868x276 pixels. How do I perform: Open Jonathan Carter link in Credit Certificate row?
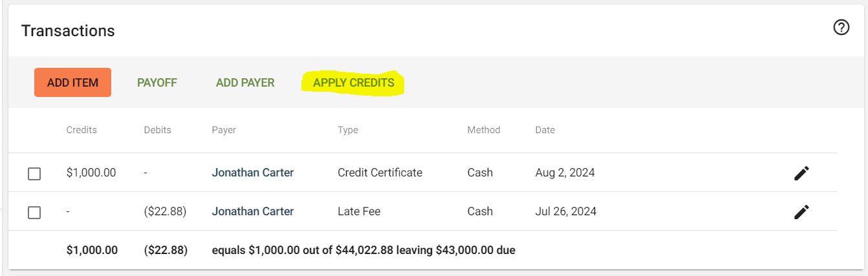pos(253,173)
